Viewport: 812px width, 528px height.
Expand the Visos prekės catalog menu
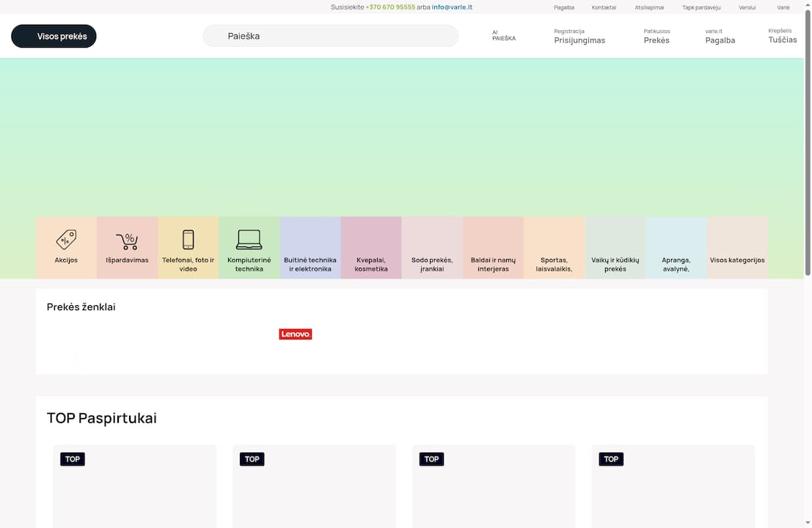point(54,36)
